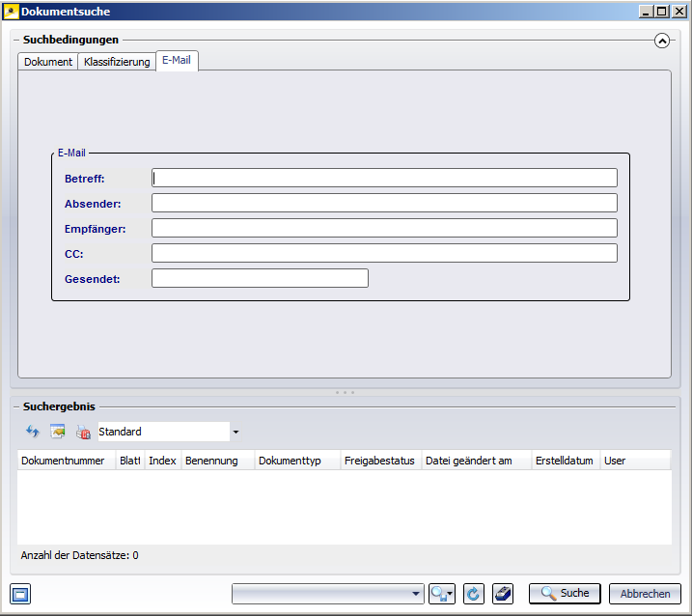Minimize the Dokumentsuche window
The image size is (692, 616).
point(646,12)
